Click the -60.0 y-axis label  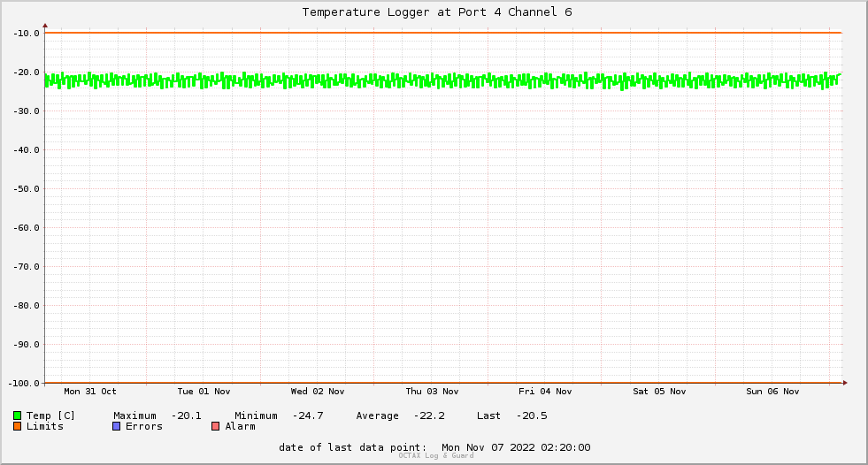coord(27,228)
